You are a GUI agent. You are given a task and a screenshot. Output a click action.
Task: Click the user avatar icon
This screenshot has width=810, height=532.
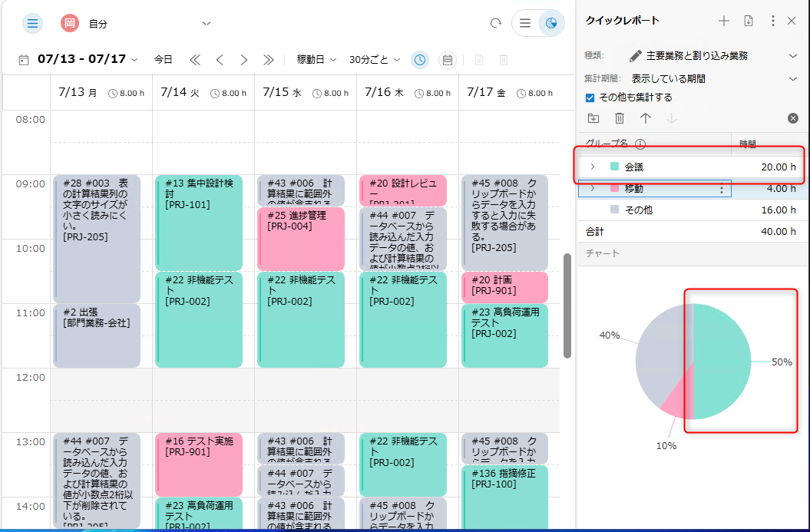(x=70, y=23)
